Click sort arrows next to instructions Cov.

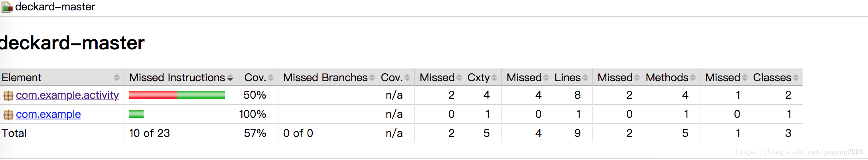pyautogui.click(x=271, y=78)
